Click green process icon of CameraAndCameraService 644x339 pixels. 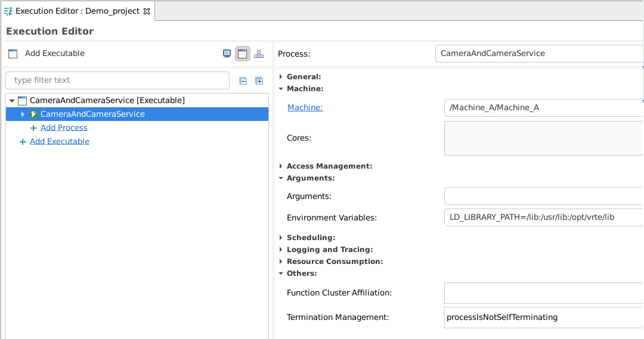pos(33,114)
